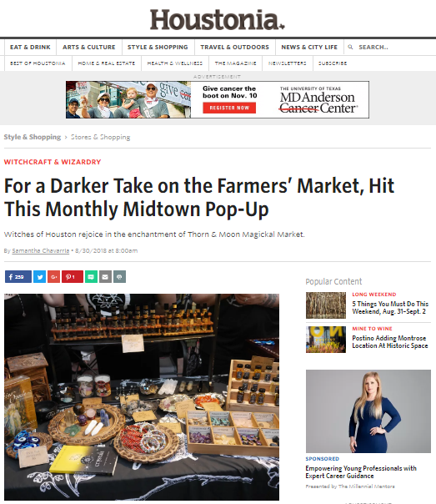This screenshot has height=504, width=436.
Task: Click the Subscribe link
Action: click(333, 63)
